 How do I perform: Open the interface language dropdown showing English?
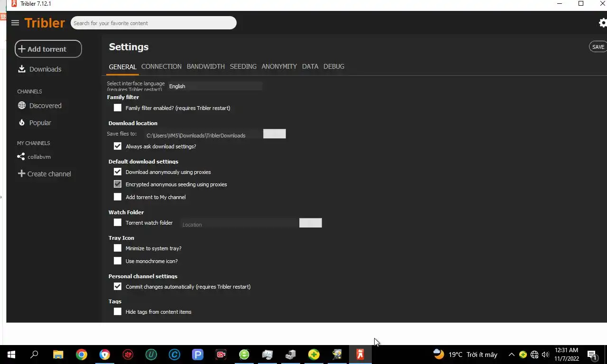(215, 86)
